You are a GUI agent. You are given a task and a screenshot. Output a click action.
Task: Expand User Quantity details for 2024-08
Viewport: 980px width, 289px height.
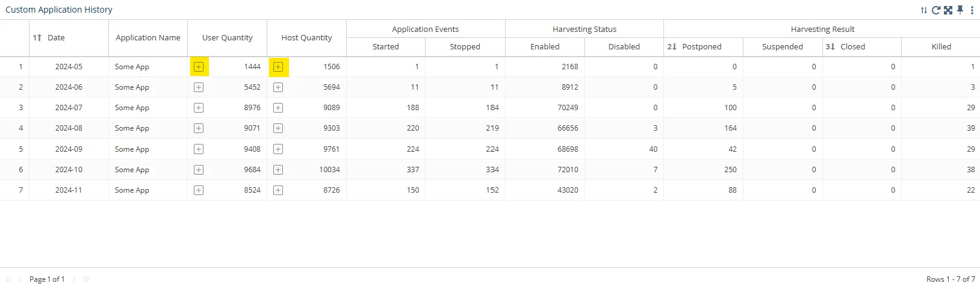coord(199,128)
